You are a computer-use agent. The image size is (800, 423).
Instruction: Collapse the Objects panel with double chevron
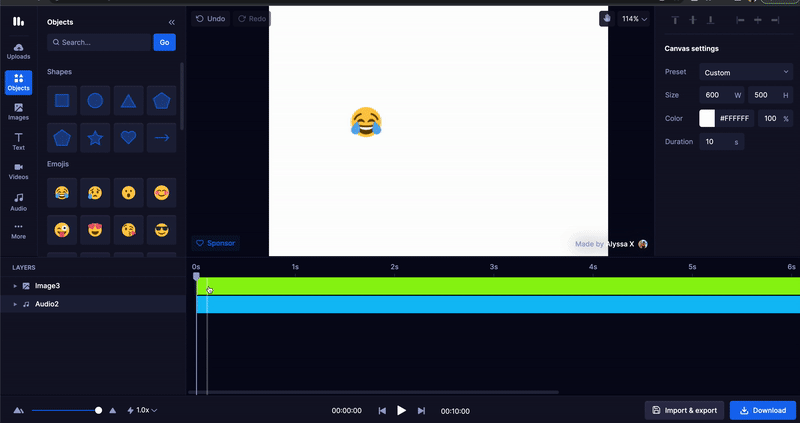[x=171, y=22]
